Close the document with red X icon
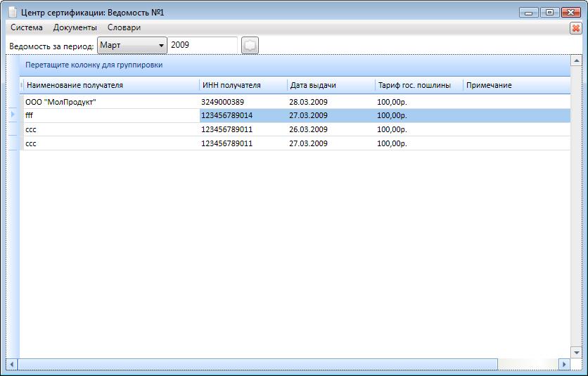Viewport: 588px width, 376px height. (575, 28)
